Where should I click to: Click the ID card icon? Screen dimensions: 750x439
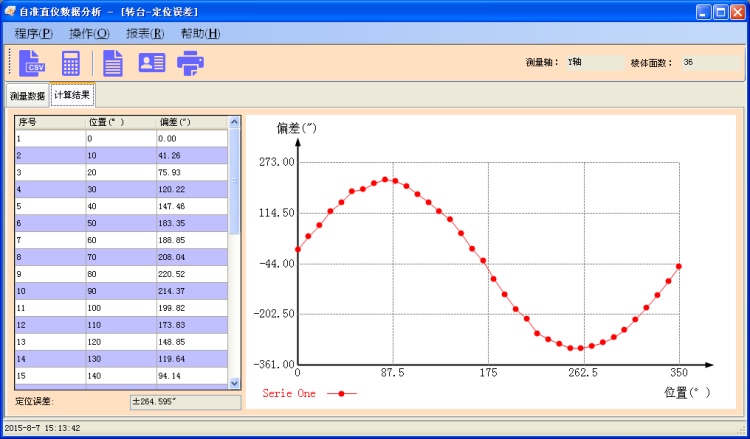tap(151, 62)
